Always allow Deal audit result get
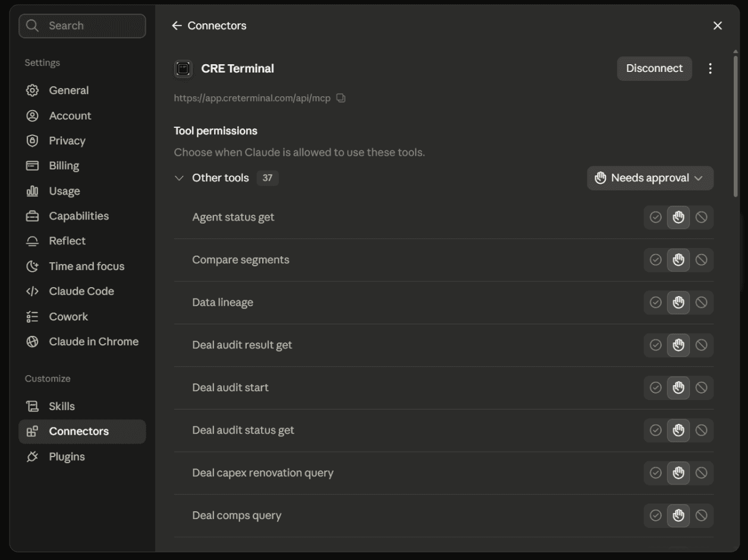 click(x=656, y=345)
